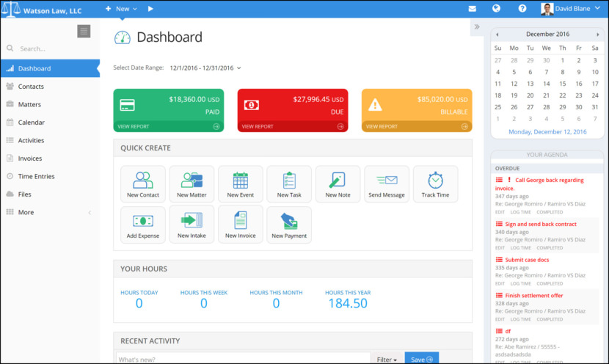
Task: Click the Monday, December 12, 2016 link
Action: [x=547, y=131]
